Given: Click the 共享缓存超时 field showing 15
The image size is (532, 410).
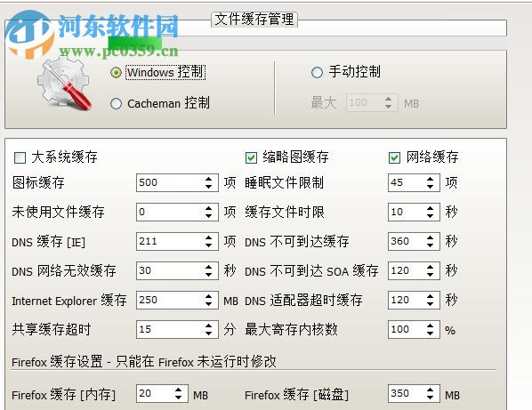Looking at the screenshot, I should pos(177,329).
